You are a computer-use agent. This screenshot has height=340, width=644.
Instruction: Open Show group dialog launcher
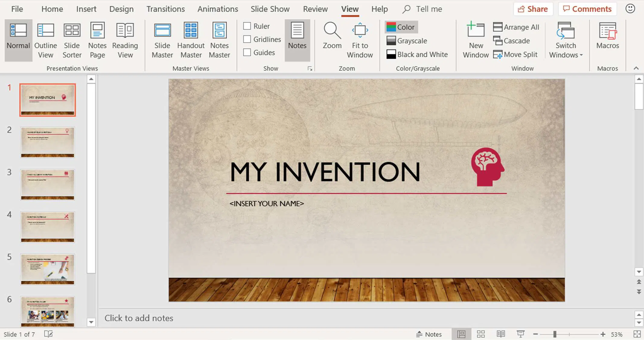(310, 69)
